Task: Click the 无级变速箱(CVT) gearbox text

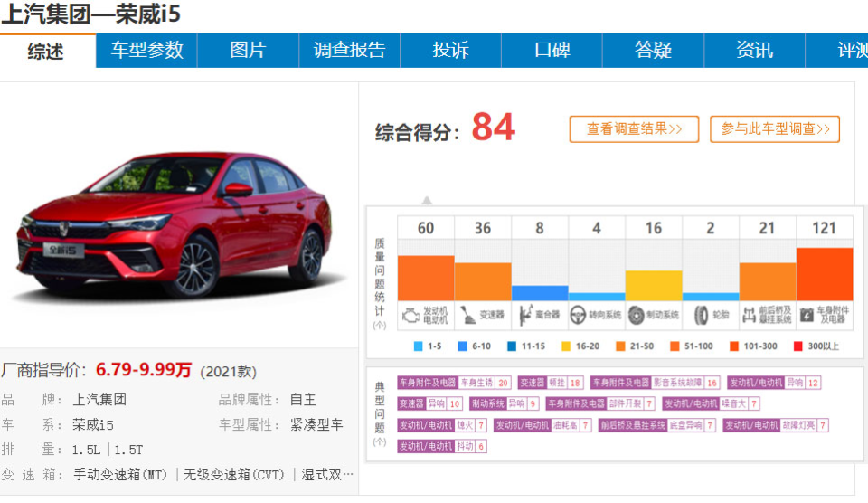Action: pyautogui.click(x=233, y=475)
